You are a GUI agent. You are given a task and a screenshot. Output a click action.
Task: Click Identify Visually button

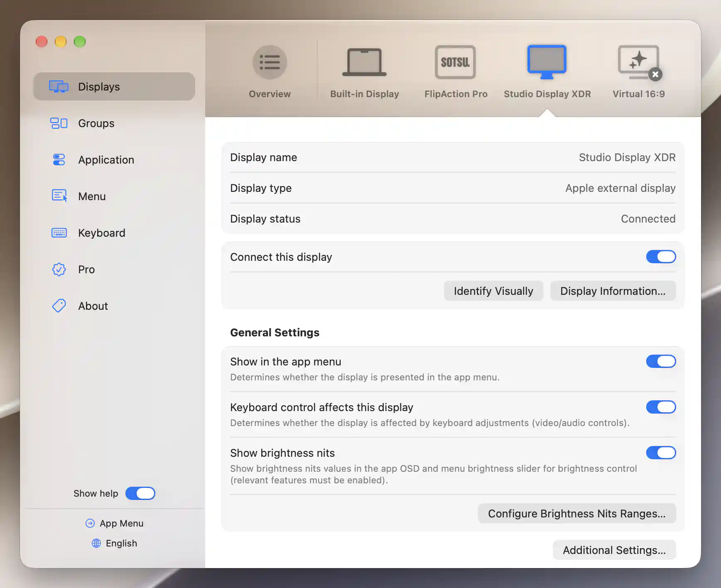pos(493,291)
